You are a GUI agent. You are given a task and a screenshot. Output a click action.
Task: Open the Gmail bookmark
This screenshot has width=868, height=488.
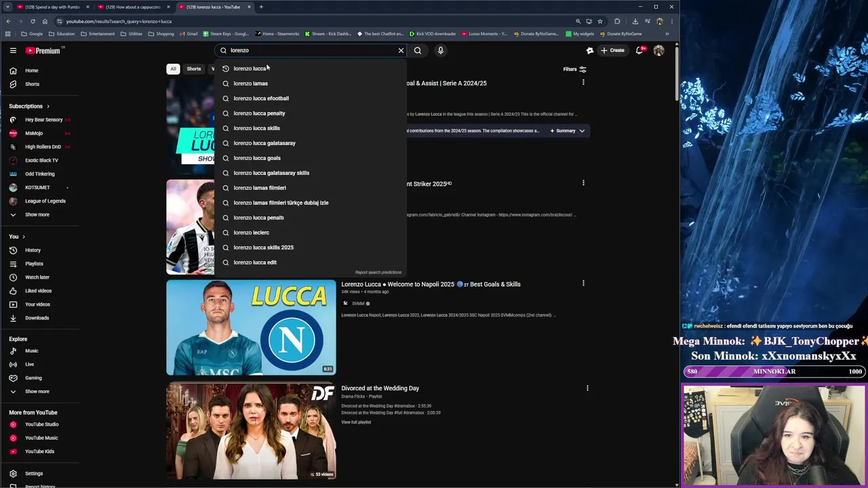(x=188, y=34)
